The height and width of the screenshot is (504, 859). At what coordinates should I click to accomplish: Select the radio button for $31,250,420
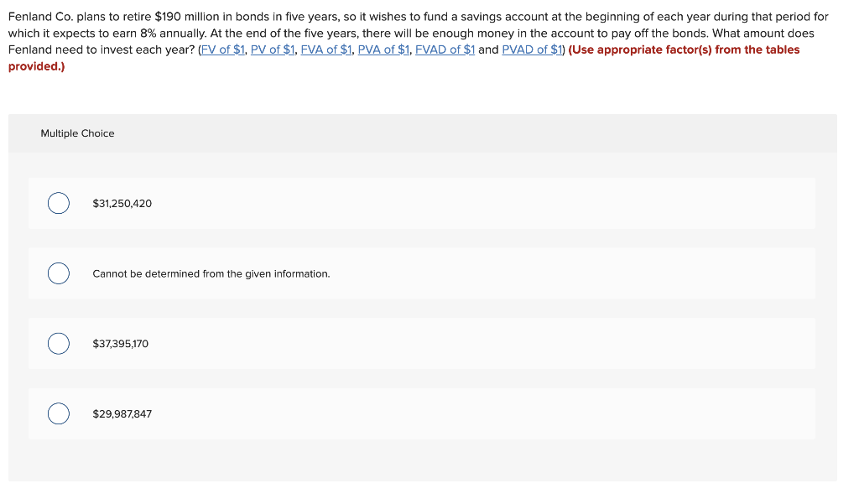59,203
